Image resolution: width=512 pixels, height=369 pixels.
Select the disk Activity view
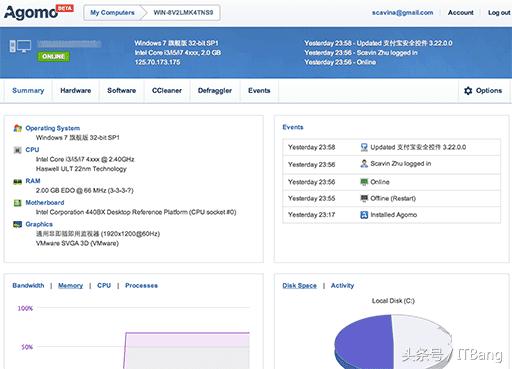click(342, 286)
